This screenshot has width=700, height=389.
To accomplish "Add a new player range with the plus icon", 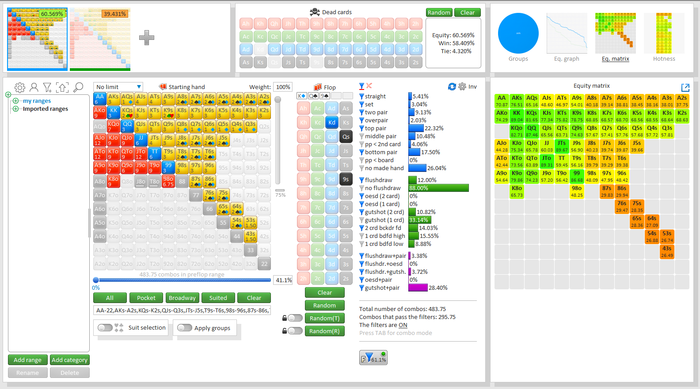I will (x=146, y=38).
